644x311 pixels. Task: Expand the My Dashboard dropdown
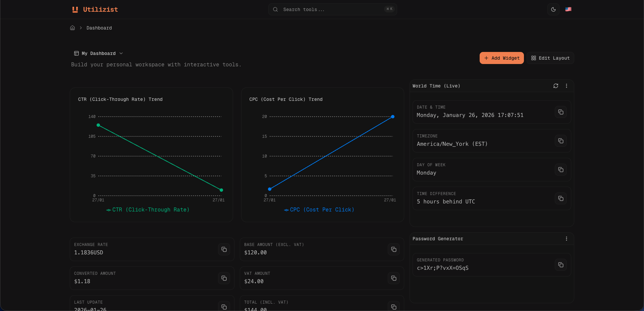(121, 53)
